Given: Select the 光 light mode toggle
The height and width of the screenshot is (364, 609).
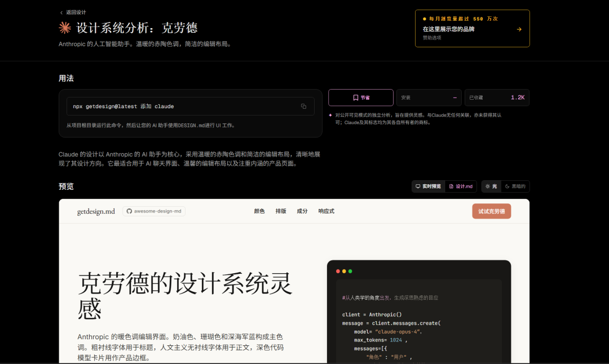Looking at the screenshot, I should (491, 187).
